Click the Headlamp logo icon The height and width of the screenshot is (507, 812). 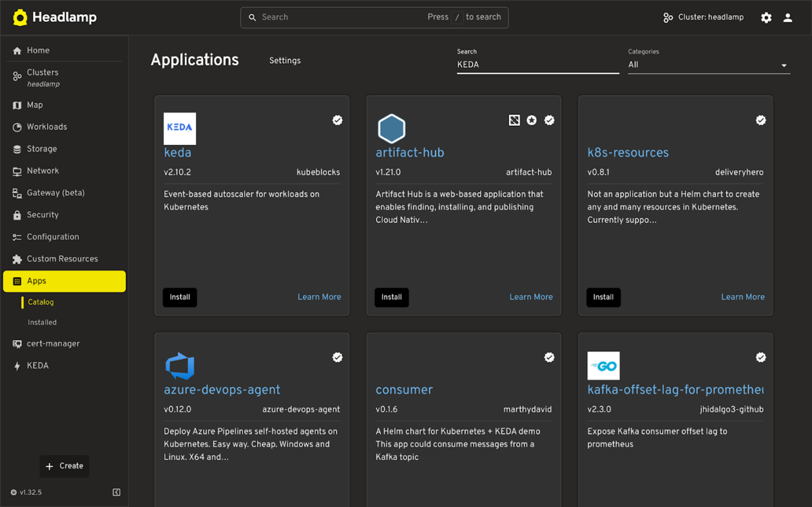(20, 18)
